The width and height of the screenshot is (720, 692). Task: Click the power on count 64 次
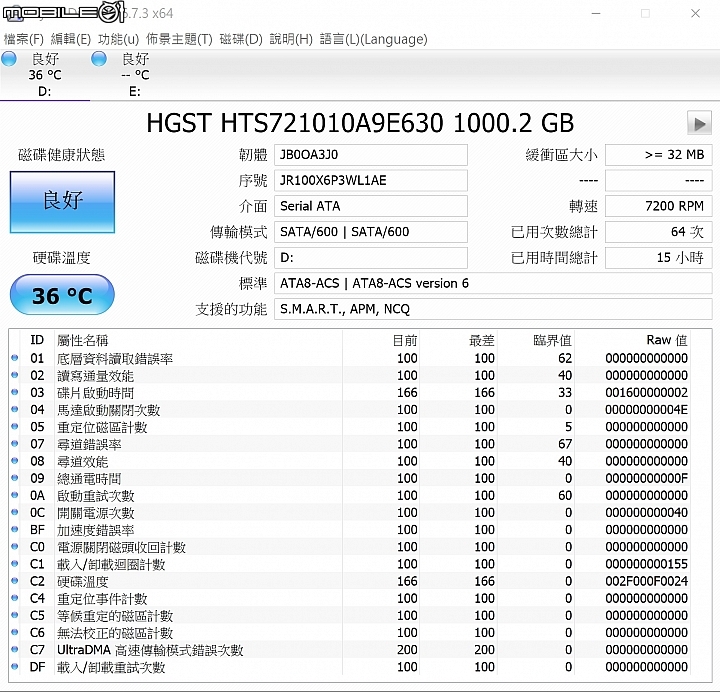click(658, 232)
